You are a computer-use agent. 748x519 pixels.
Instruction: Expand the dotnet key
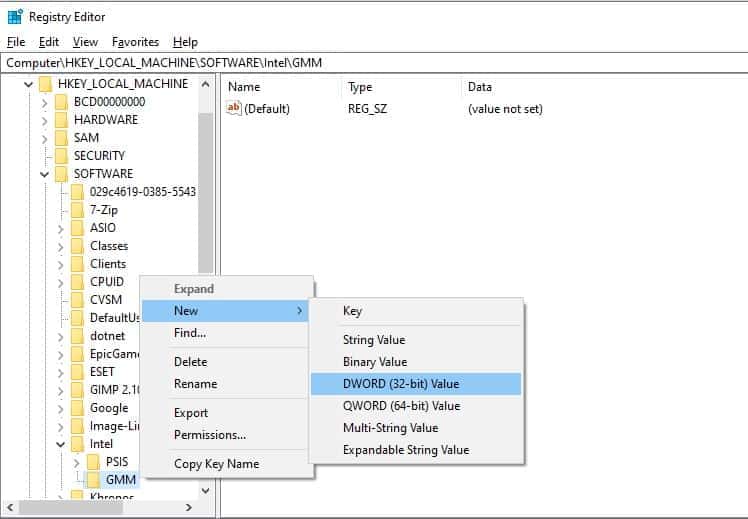(61, 337)
